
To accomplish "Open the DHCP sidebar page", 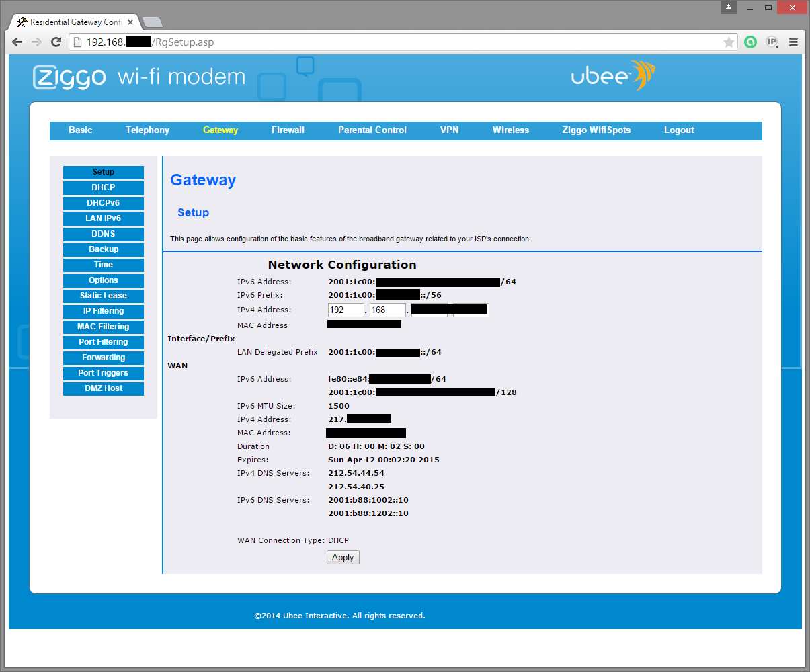I will [104, 187].
